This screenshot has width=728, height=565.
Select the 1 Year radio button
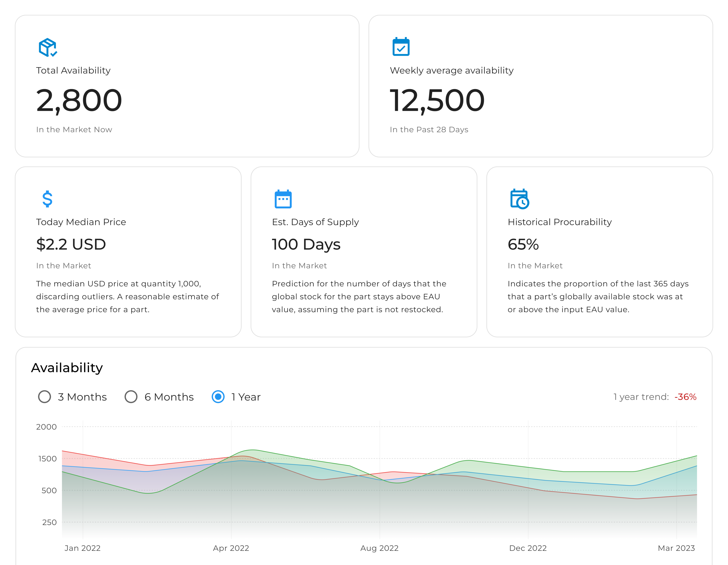pyautogui.click(x=218, y=397)
